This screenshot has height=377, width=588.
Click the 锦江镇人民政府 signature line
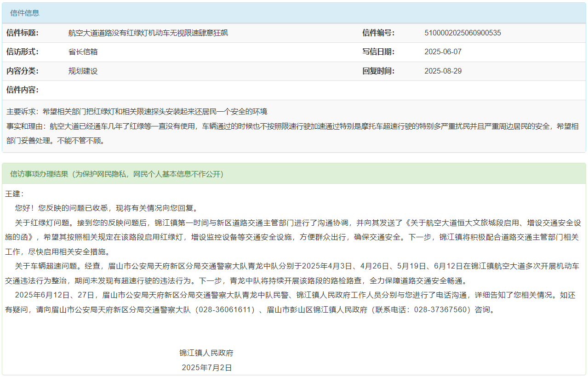tap(206, 353)
